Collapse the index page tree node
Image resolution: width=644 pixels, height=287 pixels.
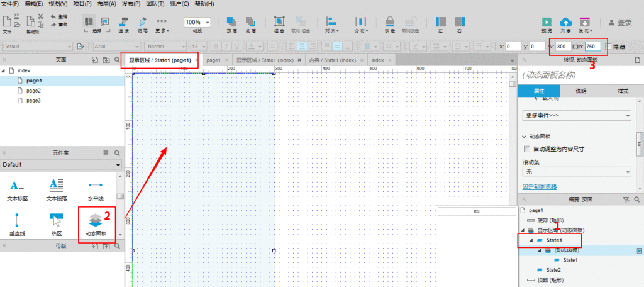4,70
